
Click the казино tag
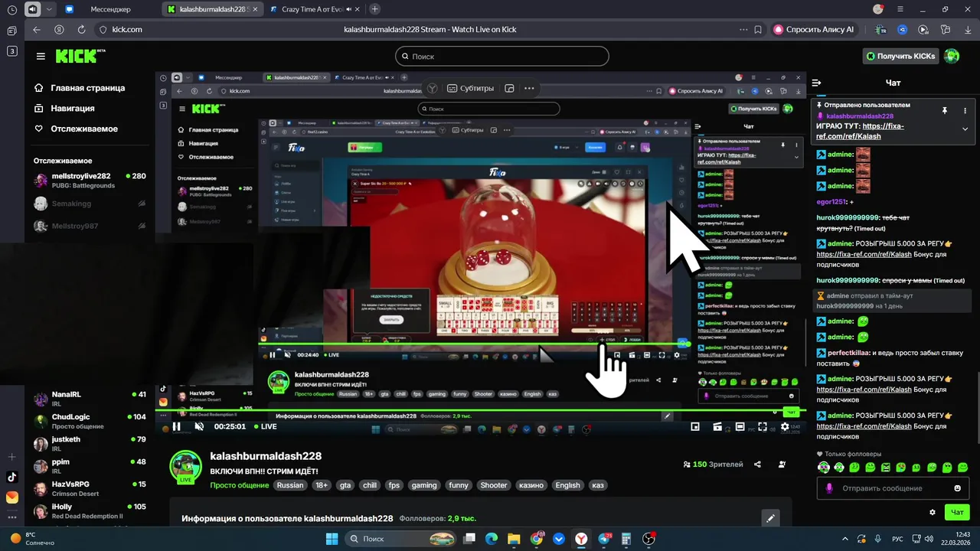coord(531,485)
